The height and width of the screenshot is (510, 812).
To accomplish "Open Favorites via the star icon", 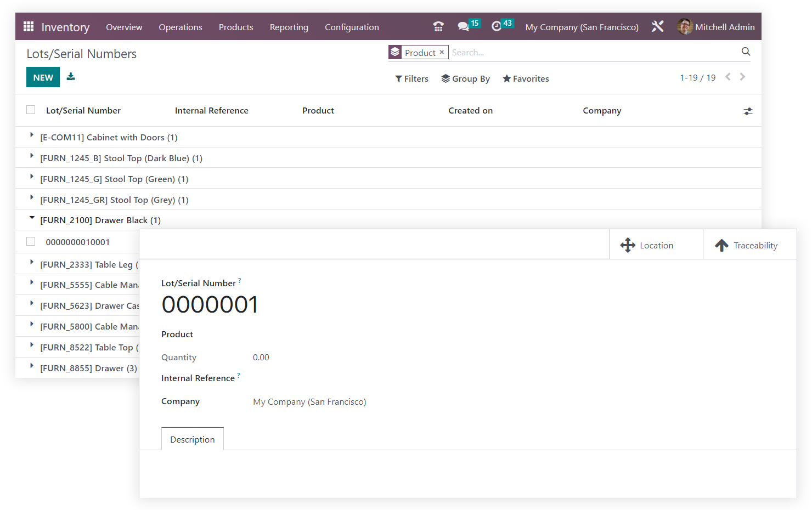I will [525, 78].
